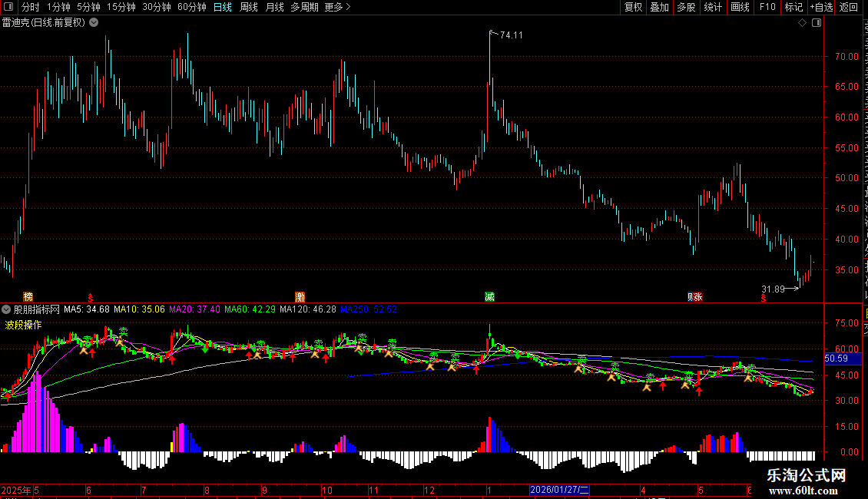This screenshot has height=499, width=868.
Task: Click the red S marker near June
Action: coord(90,298)
